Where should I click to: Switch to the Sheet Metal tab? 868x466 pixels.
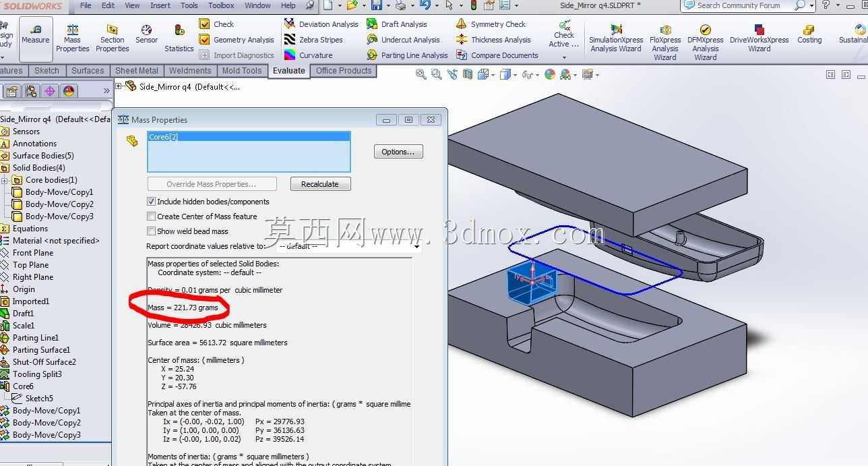pos(137,71)
